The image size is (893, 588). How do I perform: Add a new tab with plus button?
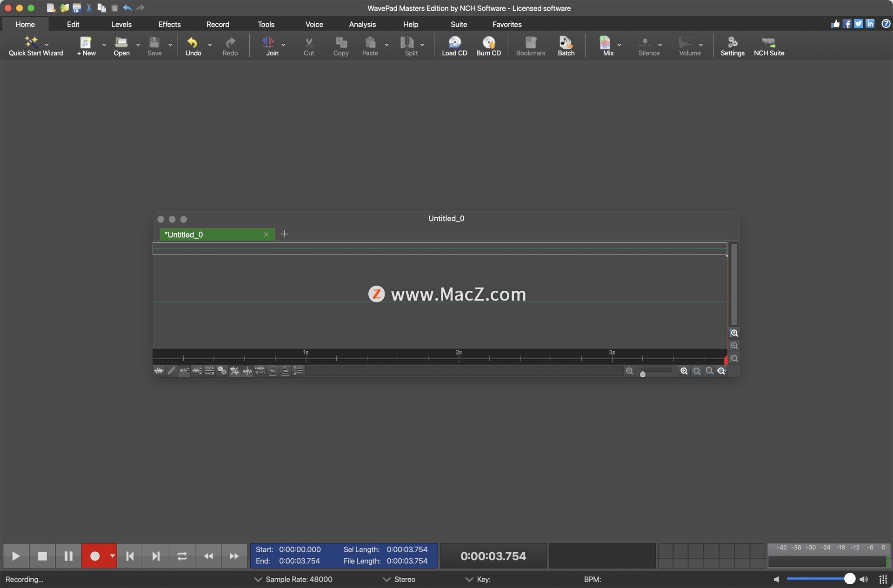284,234
